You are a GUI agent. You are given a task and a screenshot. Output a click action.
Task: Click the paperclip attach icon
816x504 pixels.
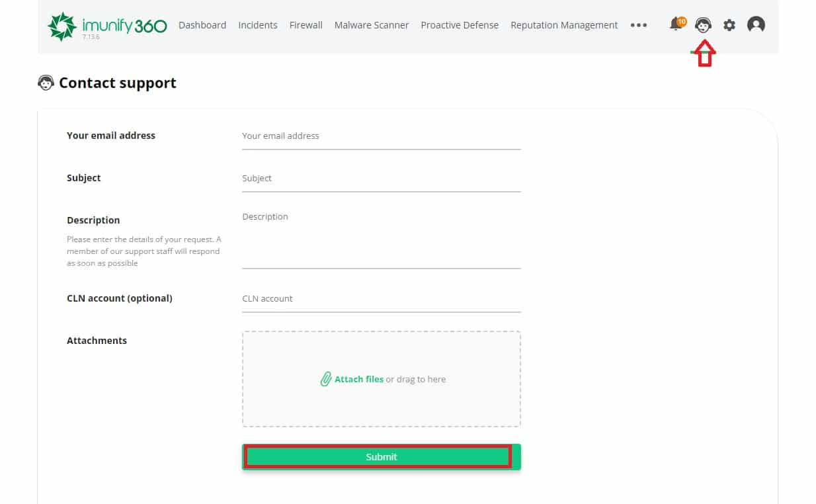point(325,380)
